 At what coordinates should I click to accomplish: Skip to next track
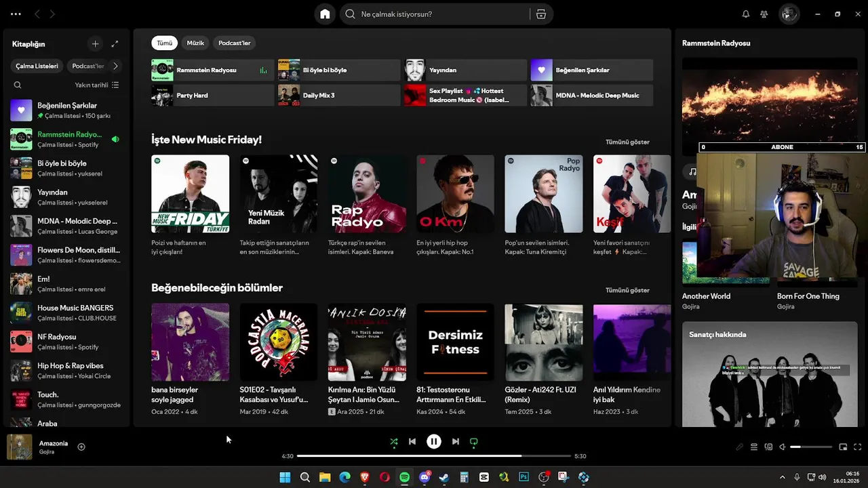[456, 441]
